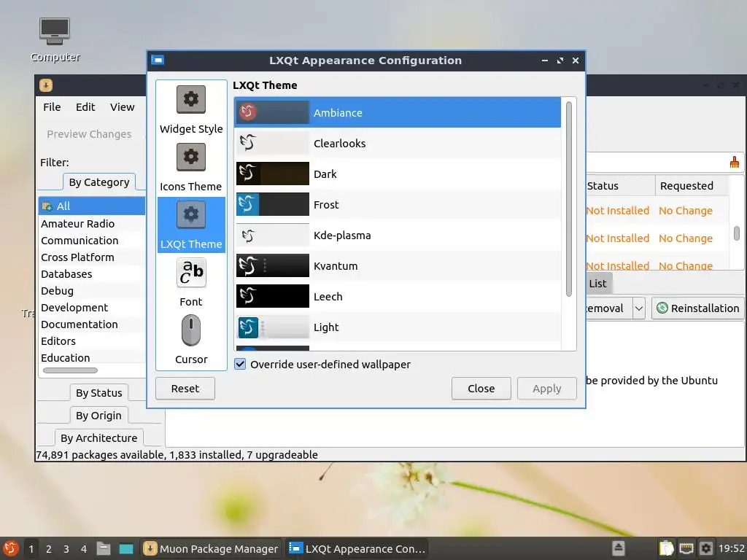Open the Cursor settings section
Viewport: 747px width, 560px height.
pos(191,340)
